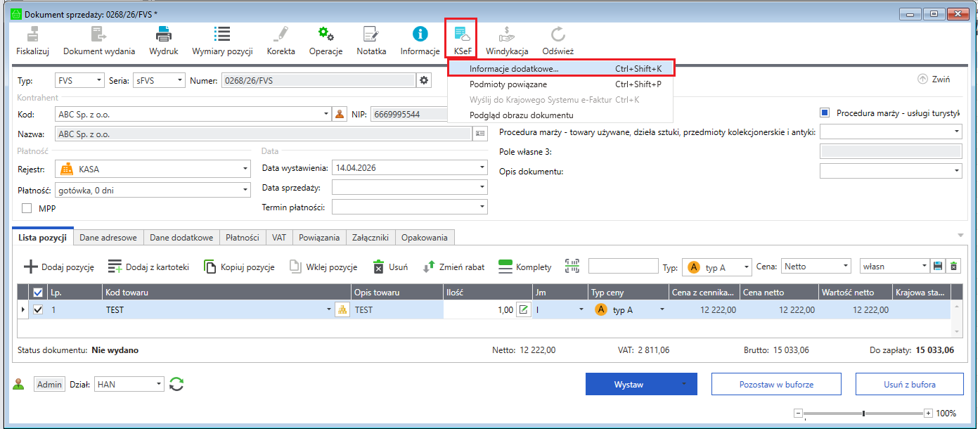The image size is (980, 429).
Task: Open the Operacje gears icon
Action: [x=325, y=34]
